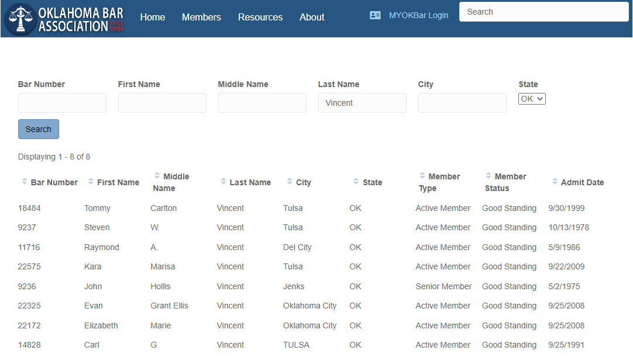Sort by Middle Name column arrows
This screenshot has width=633, height=364.
click(x=157, y=176)
